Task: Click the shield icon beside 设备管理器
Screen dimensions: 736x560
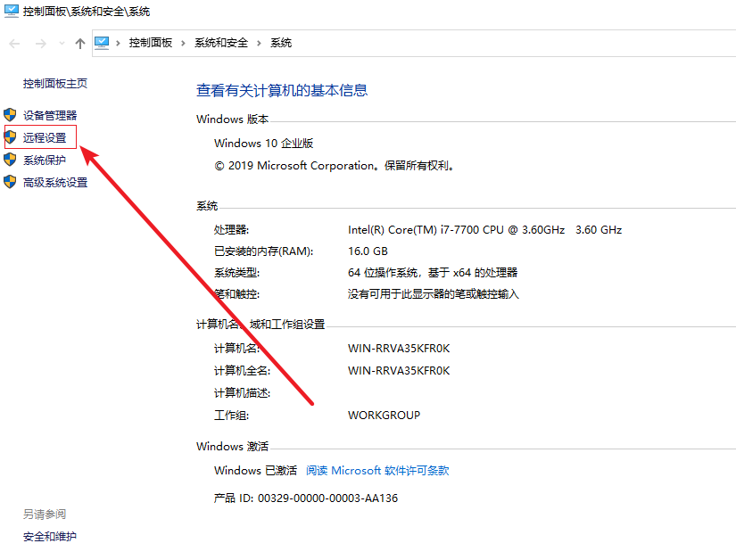Action: pos(10,115)
